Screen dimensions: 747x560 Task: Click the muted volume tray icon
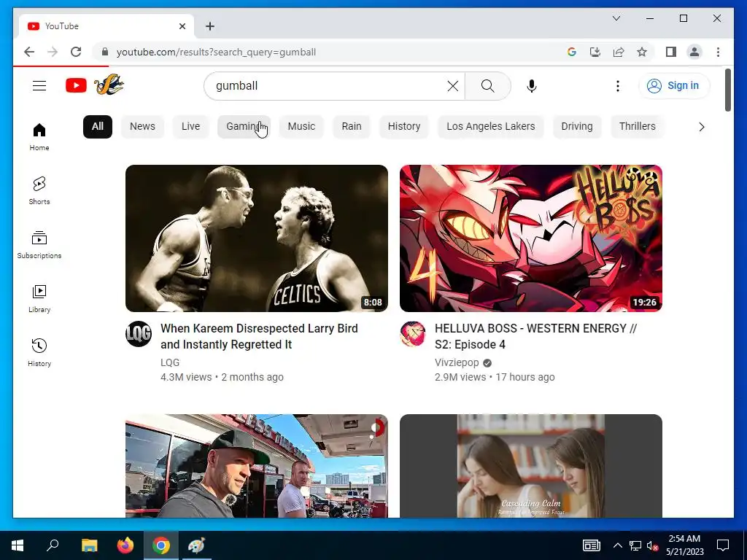(x=652, y=545)
